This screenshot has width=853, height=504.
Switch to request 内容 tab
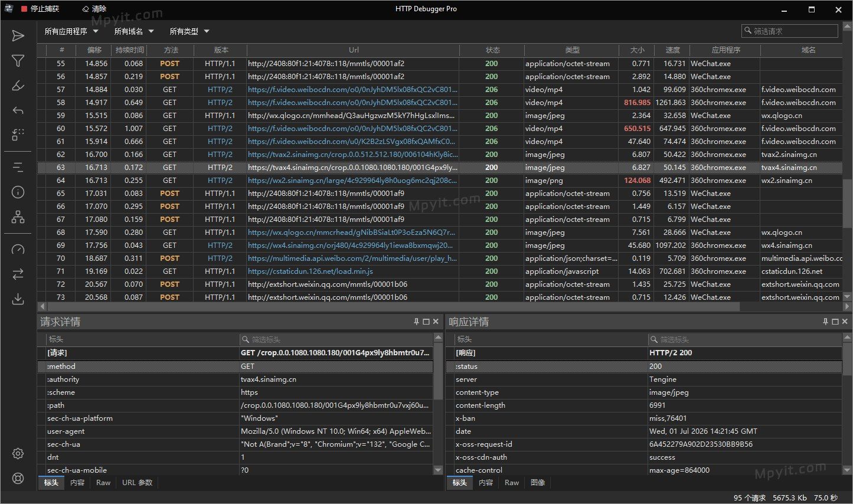pos(77,483)
